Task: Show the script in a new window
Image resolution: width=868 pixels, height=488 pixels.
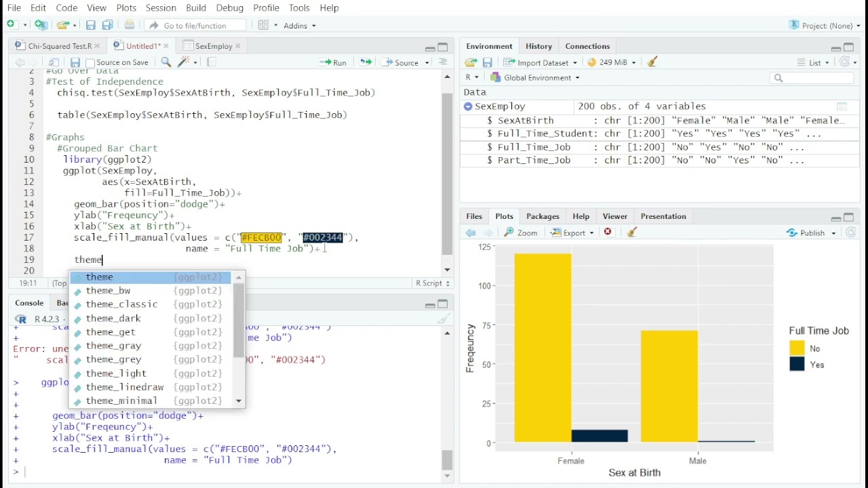Action: tap(54, 62)
